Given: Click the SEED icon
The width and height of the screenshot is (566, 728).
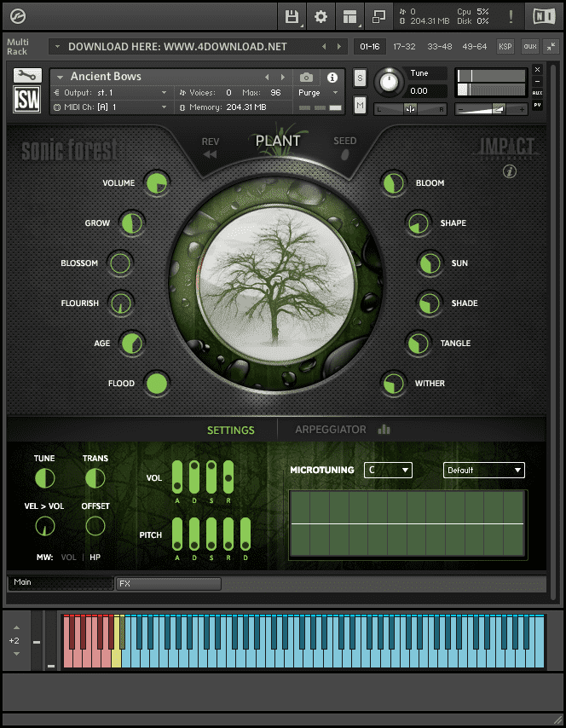Looking at the screenshot, I should (x=345, y=155).
